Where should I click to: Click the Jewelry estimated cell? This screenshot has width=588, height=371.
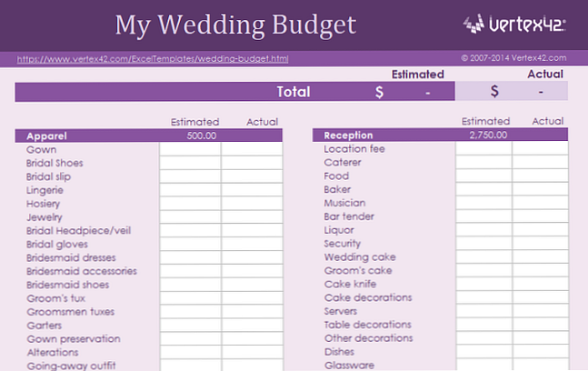point(190,216)
